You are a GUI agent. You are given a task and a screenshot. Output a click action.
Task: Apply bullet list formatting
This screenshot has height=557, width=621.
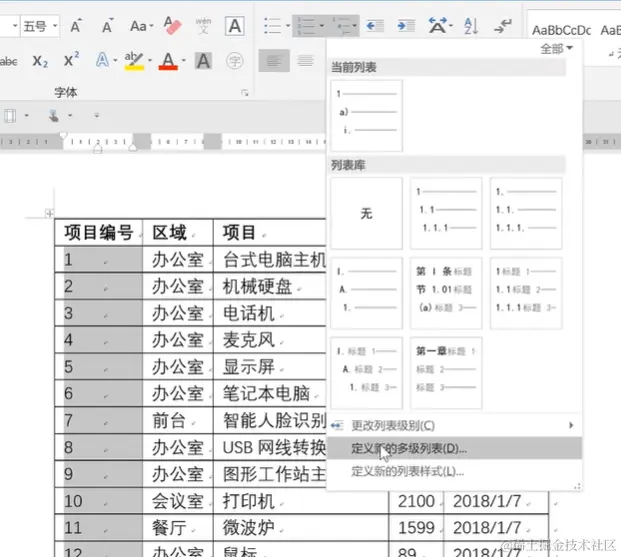272,26
